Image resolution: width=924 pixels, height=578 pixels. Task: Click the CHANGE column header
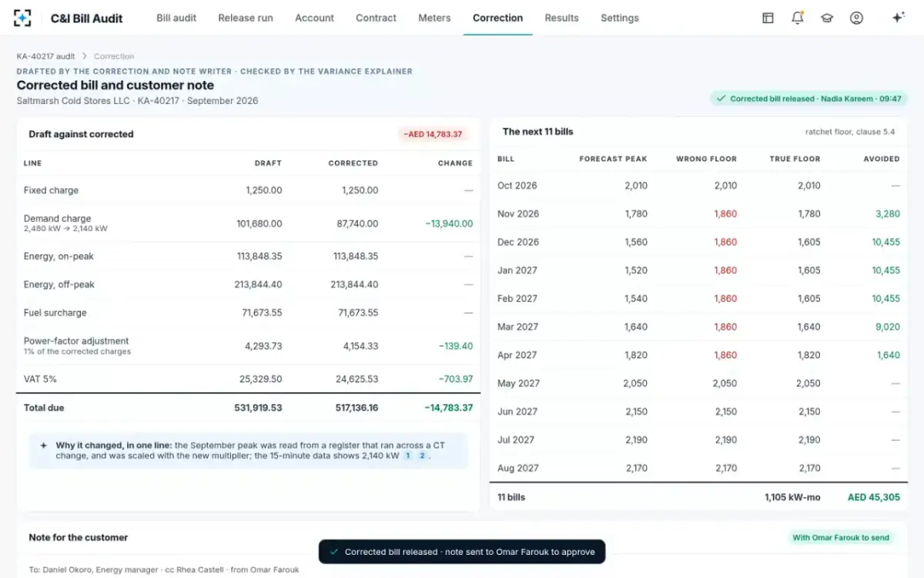coord(455,163)
